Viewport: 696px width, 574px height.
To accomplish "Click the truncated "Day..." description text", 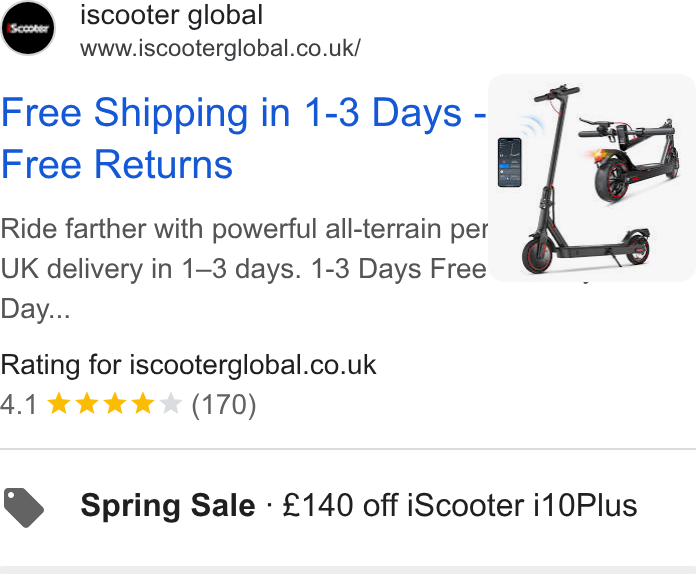I will [x=36, y=309].
